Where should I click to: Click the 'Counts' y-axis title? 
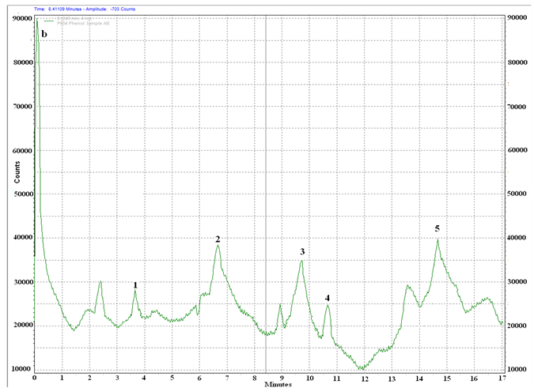point(17,171)
